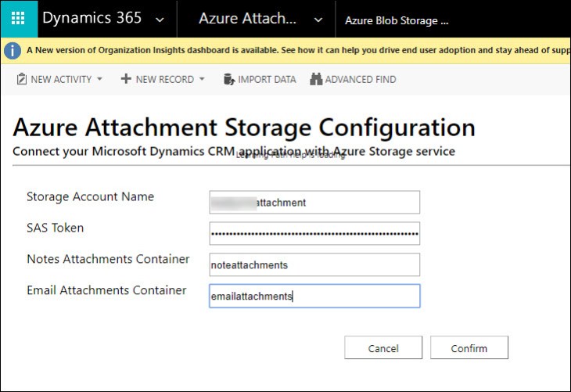Image resolution: width=571 pixels, height=392 pixels.
Task: Click the Notes Attachments Container label
Action: pyautogui.click(x=108, y=259)
